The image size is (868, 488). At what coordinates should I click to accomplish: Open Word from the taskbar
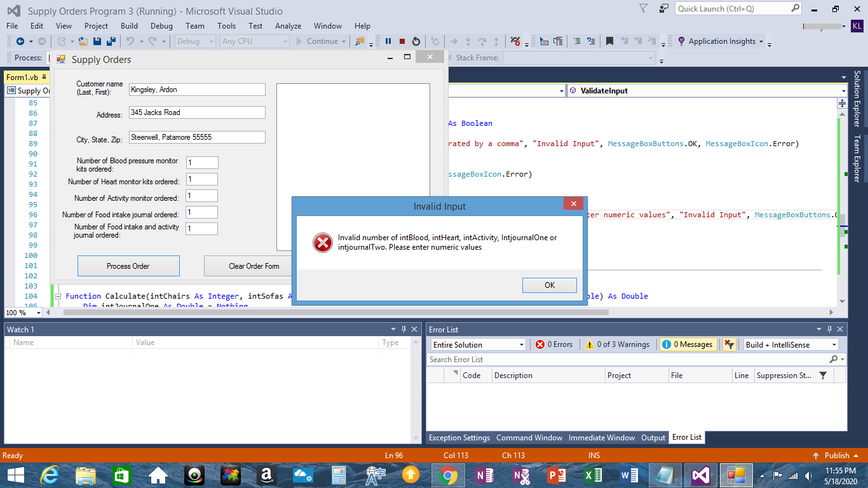tap(630, 475)
